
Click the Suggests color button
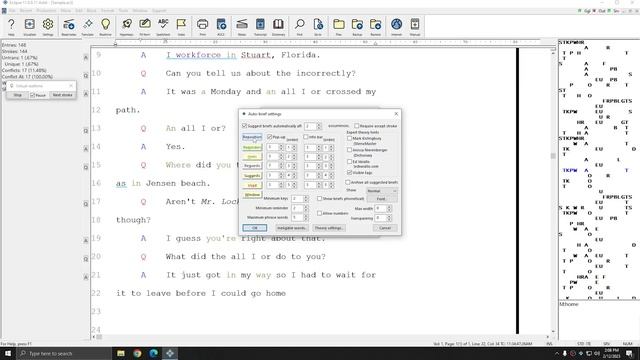click(x=252, y=176)
